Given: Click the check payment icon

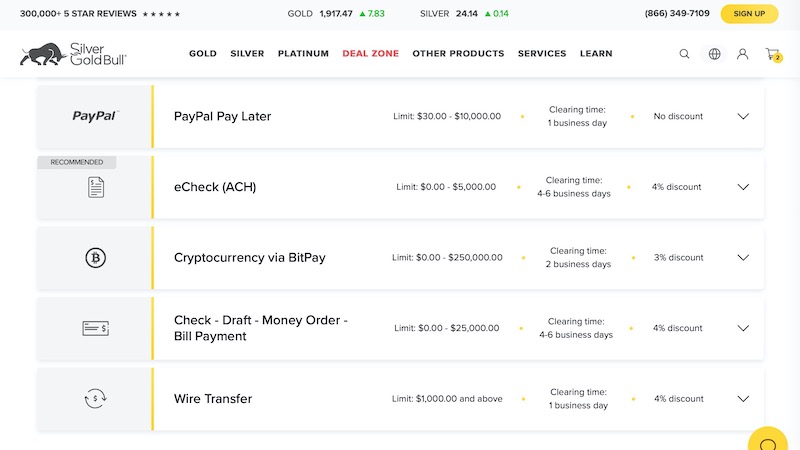Looking at the screenshot, I should click(95, 328).
